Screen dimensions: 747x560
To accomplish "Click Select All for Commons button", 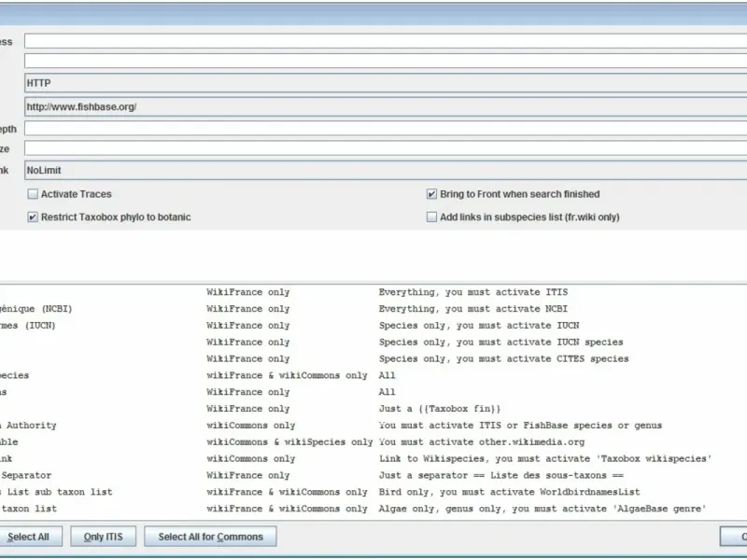I will coord(211,537).
